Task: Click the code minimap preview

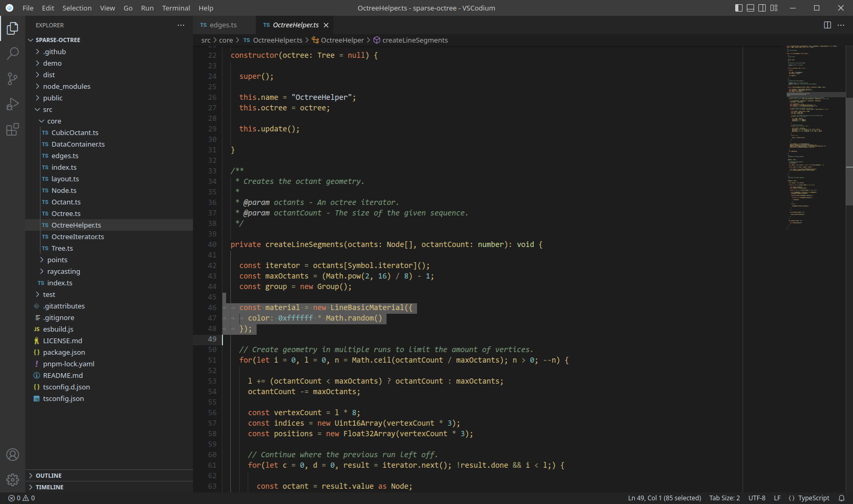Action: point(816,137)
